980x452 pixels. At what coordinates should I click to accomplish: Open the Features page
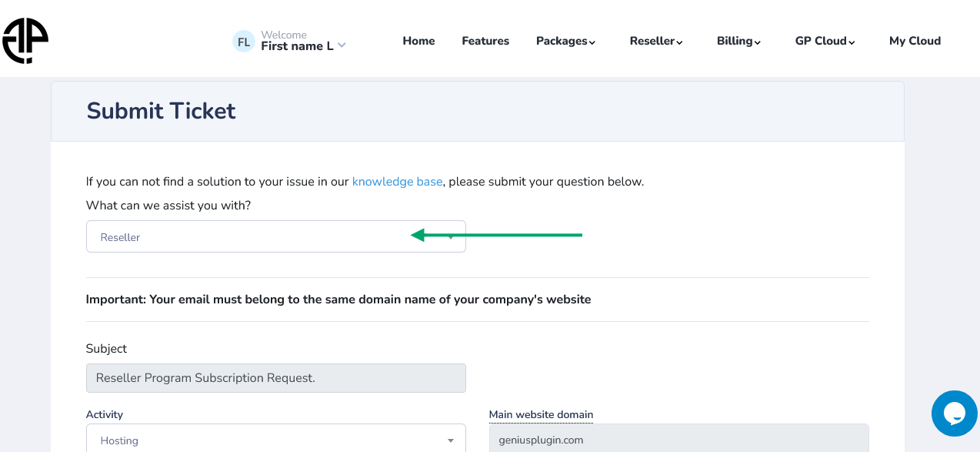(x=485, y=41)
